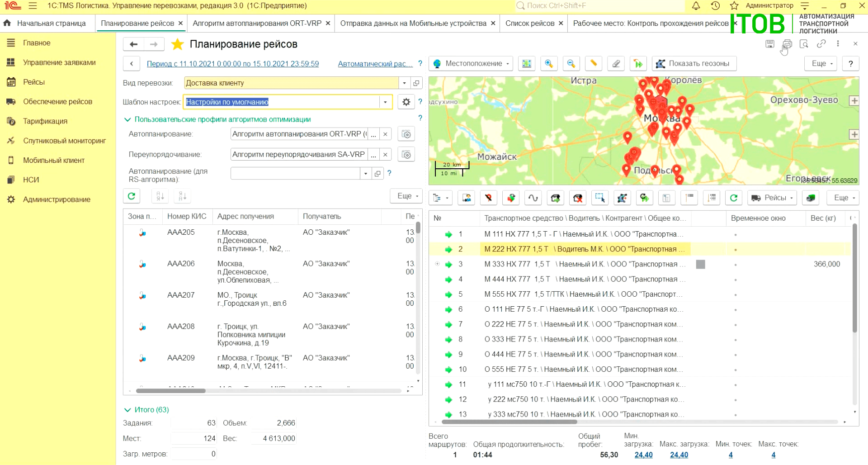Image resolution: width=868 pixels, height=465 pixels.
Task: Click the geozone polygon icon in routes toolbar
Action: pyautogui.click(x=622, y=198)
